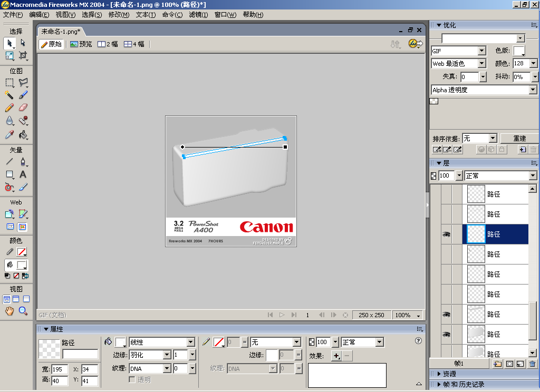The width and height of the screenshot is (540, 392).
Task: Select the Slice tool
Action: click(x=23, y=214)
